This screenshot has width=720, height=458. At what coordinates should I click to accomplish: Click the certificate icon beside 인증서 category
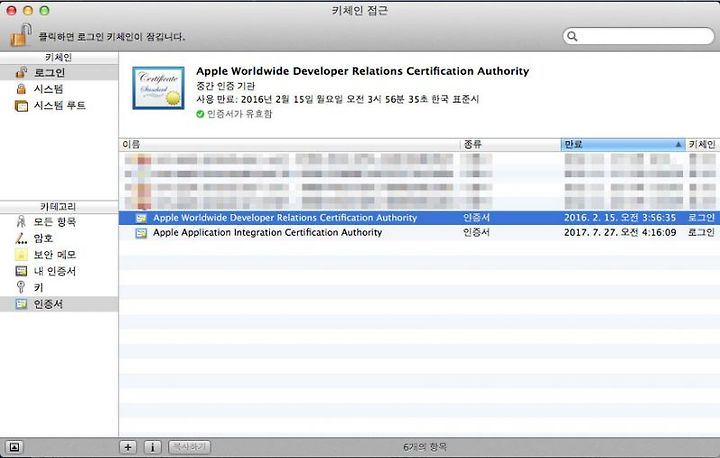[21, 304]
